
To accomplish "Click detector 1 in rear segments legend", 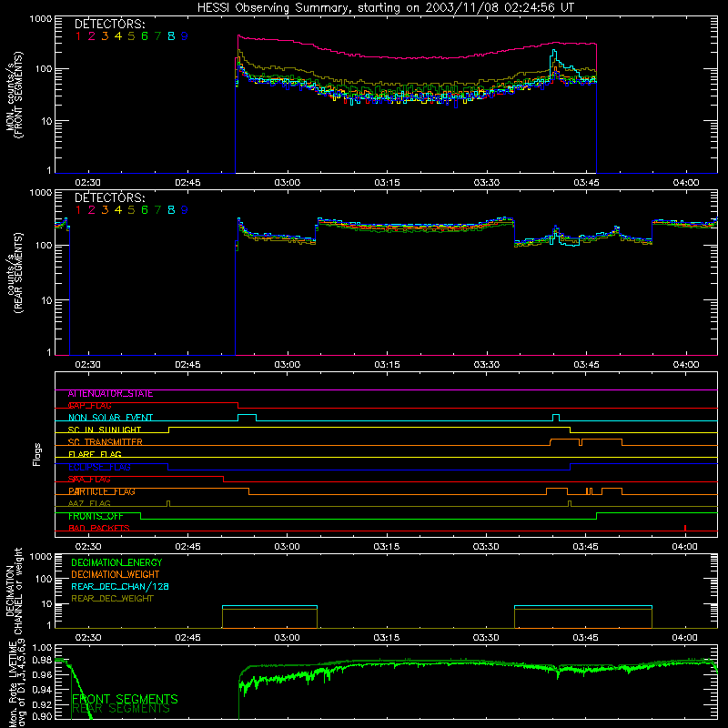I will click(78, 210).
